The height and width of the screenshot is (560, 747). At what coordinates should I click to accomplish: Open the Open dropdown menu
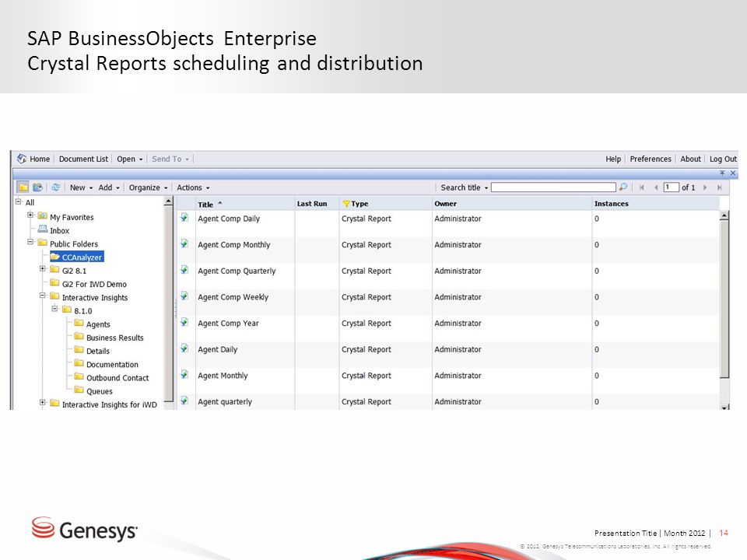(x=130, y=159)
